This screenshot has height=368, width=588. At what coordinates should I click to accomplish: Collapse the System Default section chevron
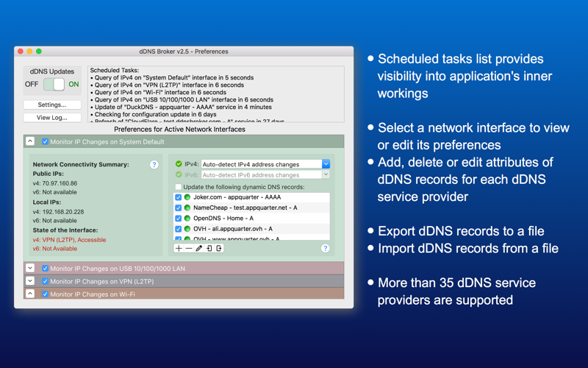tap(30, 141)
